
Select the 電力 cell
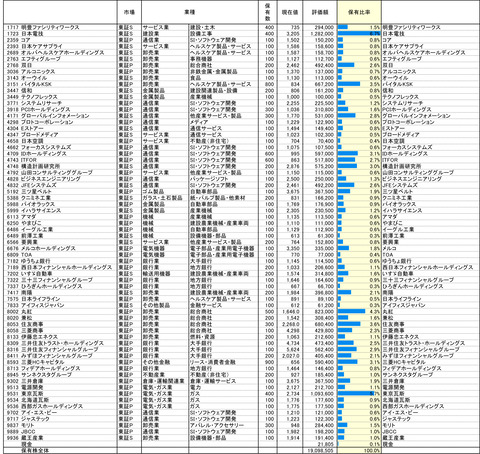coord(223,388)
